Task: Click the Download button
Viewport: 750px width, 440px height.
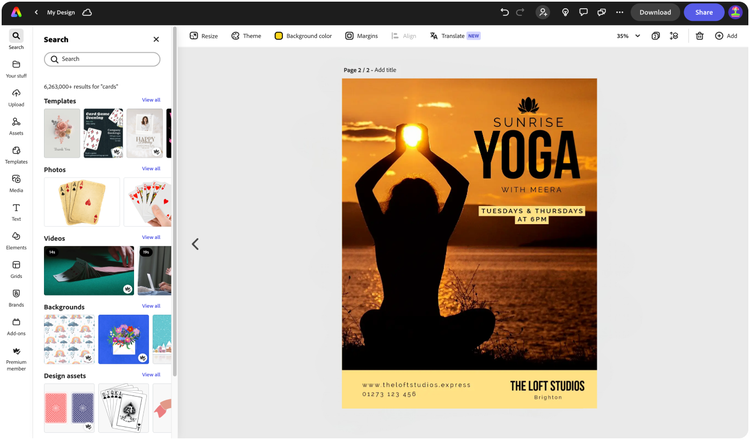Action: (655, 12)
